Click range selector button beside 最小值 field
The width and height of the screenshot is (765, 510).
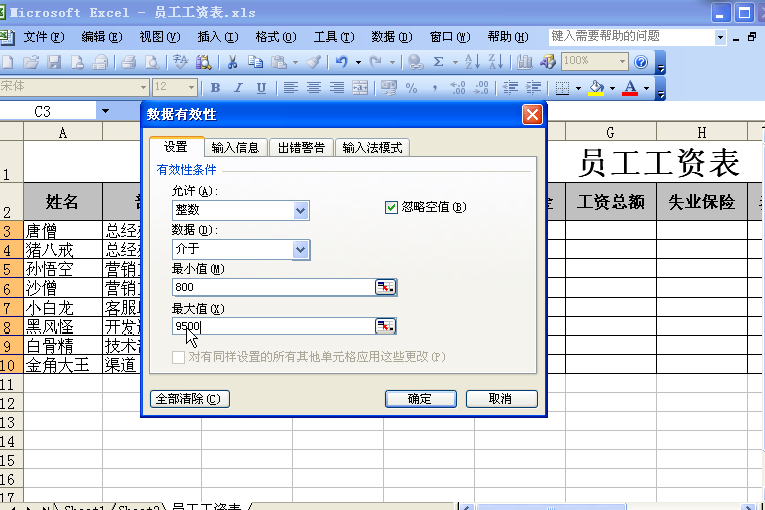click(x=385, y=287)
